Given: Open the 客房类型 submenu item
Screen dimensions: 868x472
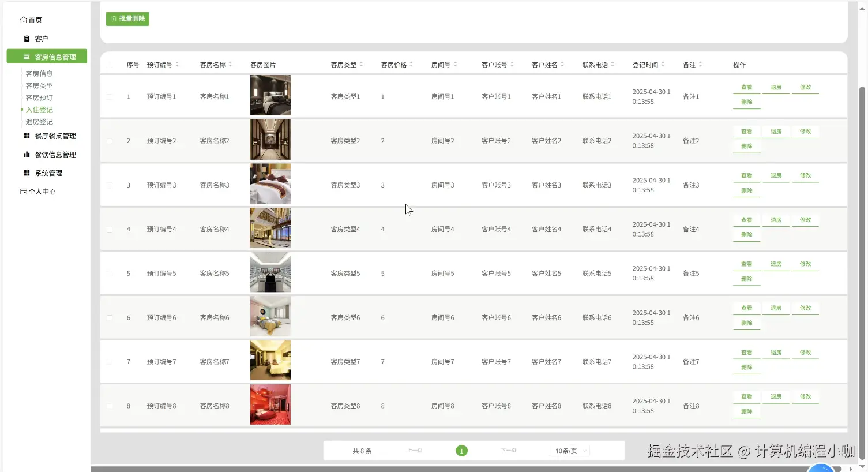Looking at the screenshot, I should [x=39, y=85].
